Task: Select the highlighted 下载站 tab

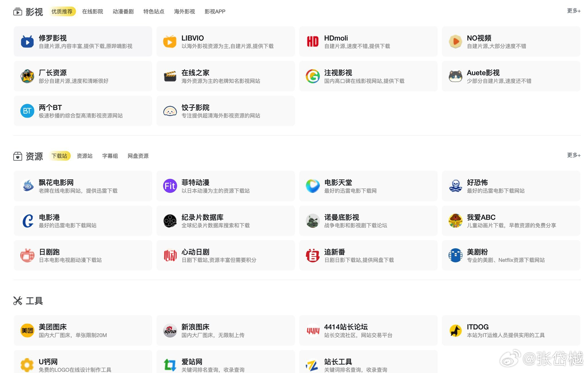Action: (59, 156)
